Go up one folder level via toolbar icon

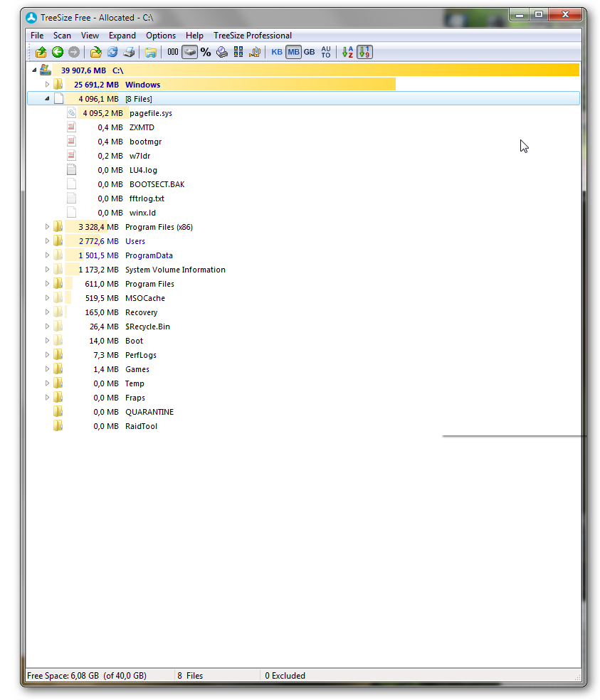[x=41, y=52]
